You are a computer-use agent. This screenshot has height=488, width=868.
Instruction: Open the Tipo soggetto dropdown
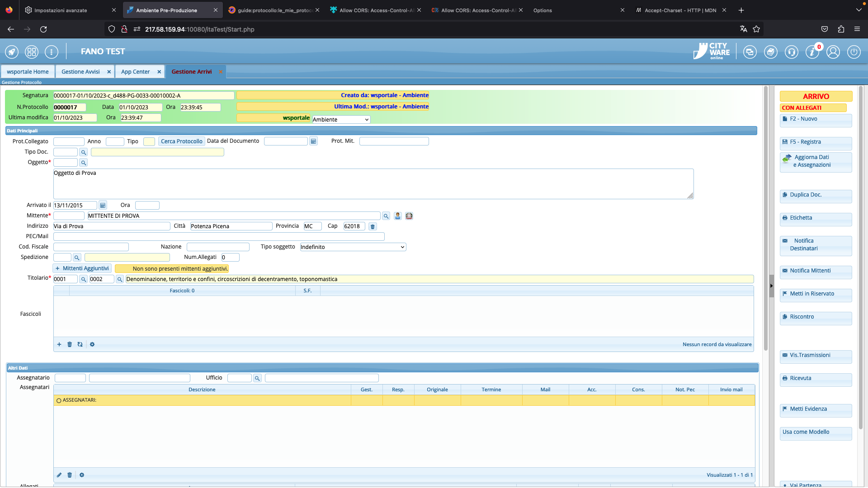[353, 247]
